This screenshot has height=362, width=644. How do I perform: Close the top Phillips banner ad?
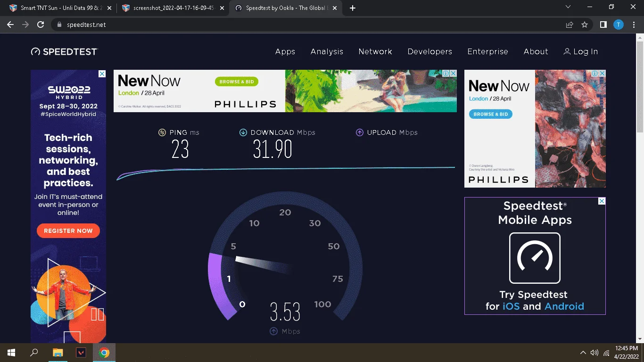[453, 74]
